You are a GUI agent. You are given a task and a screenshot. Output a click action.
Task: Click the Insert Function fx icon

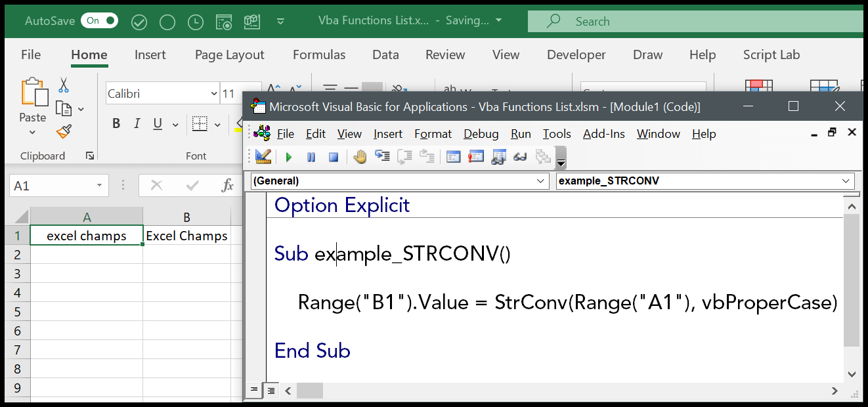[228, 186]
